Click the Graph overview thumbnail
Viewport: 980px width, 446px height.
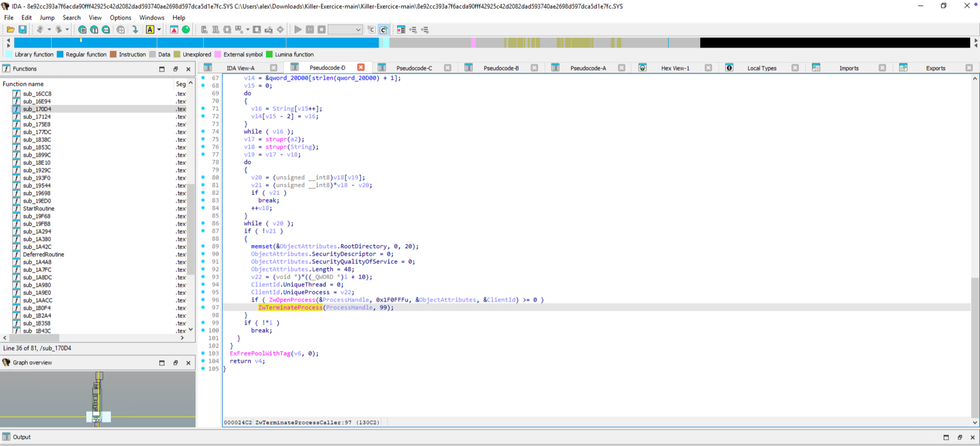tap(97, 399)
